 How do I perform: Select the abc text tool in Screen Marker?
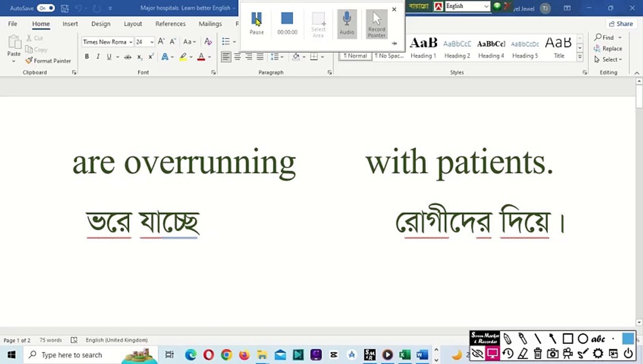point(598,339)
